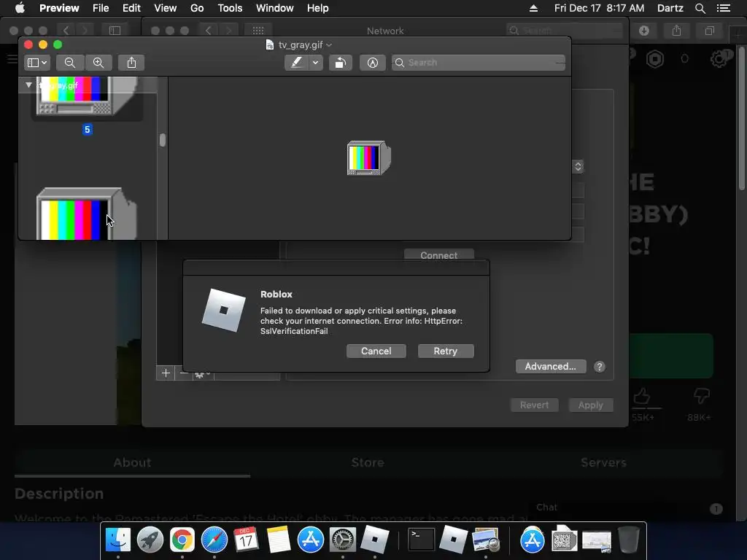Image resolution: width=747 pixels, height=560 pixels.
Task: Open the tv_gray.gif title dropdown chevron
Action: pyautogui.click(x=329, y=45)
